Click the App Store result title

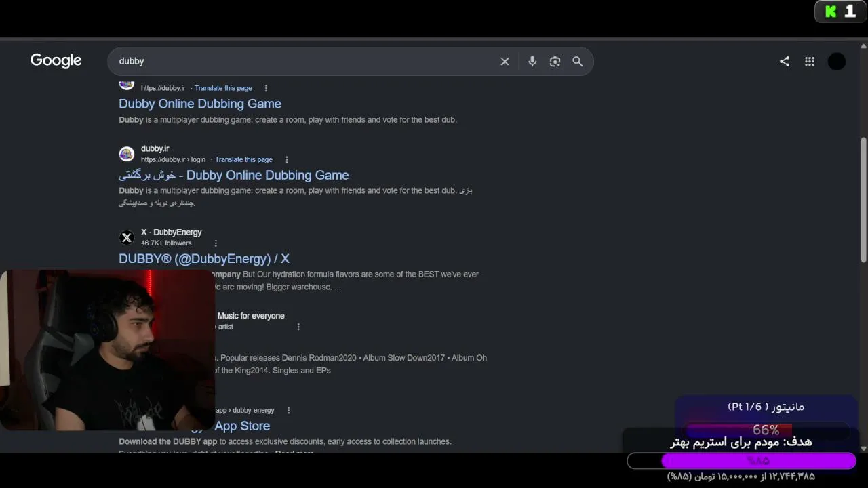pos(242,426)
